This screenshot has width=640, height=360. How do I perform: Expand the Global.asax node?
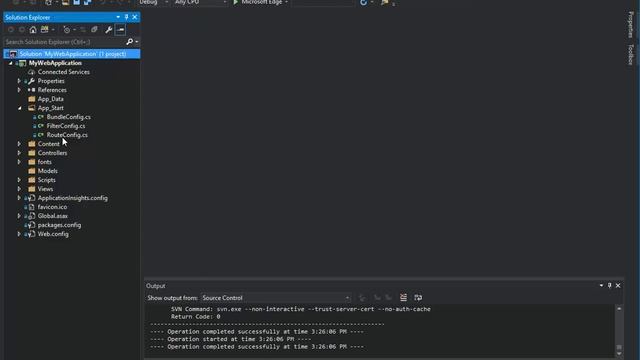tap(19, 216)
